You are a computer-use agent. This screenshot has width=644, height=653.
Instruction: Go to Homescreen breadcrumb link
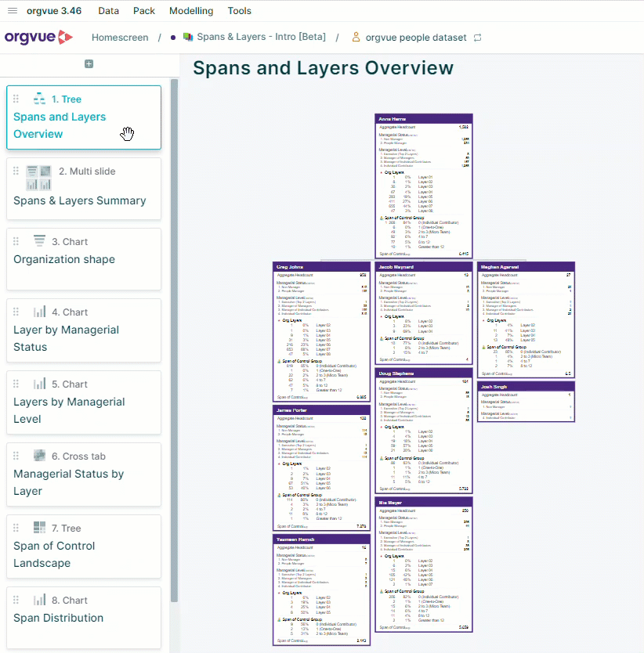[x=120, y=38]
